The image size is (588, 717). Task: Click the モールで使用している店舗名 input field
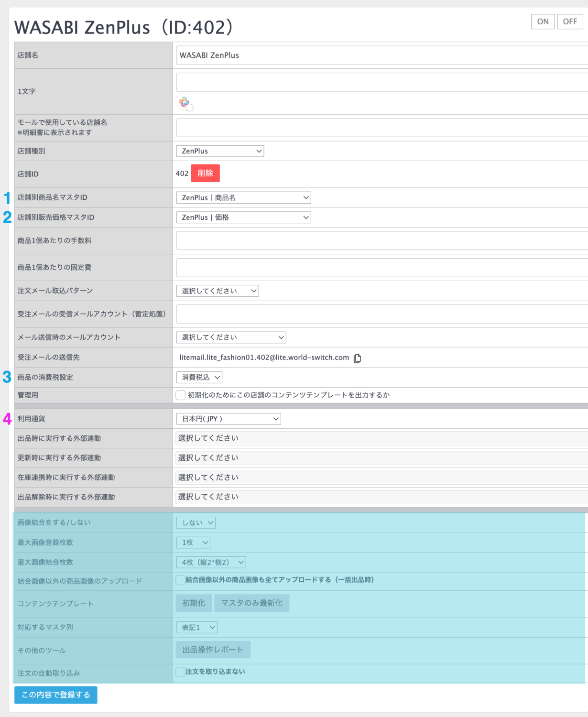(382, 128)
